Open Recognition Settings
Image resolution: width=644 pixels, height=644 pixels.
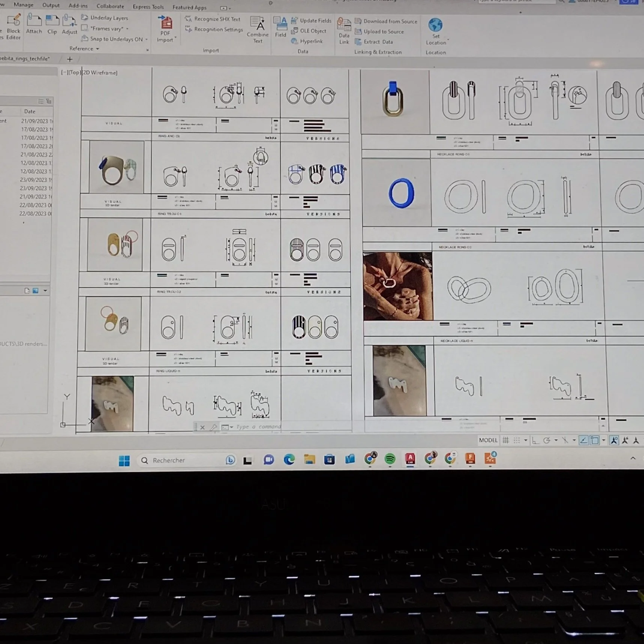pyautogui.click(x=214, y=29)
